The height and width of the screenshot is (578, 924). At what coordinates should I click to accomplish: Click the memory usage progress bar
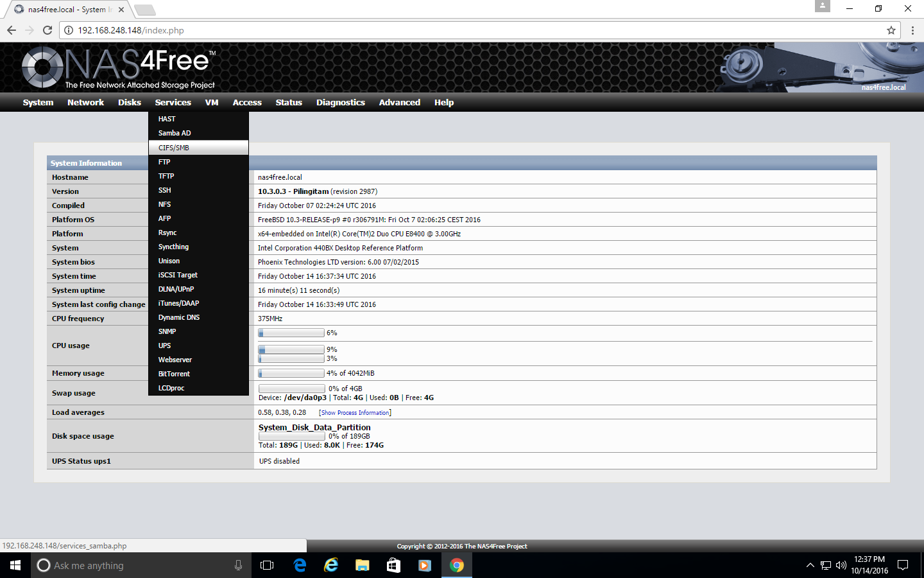[291, 373]
